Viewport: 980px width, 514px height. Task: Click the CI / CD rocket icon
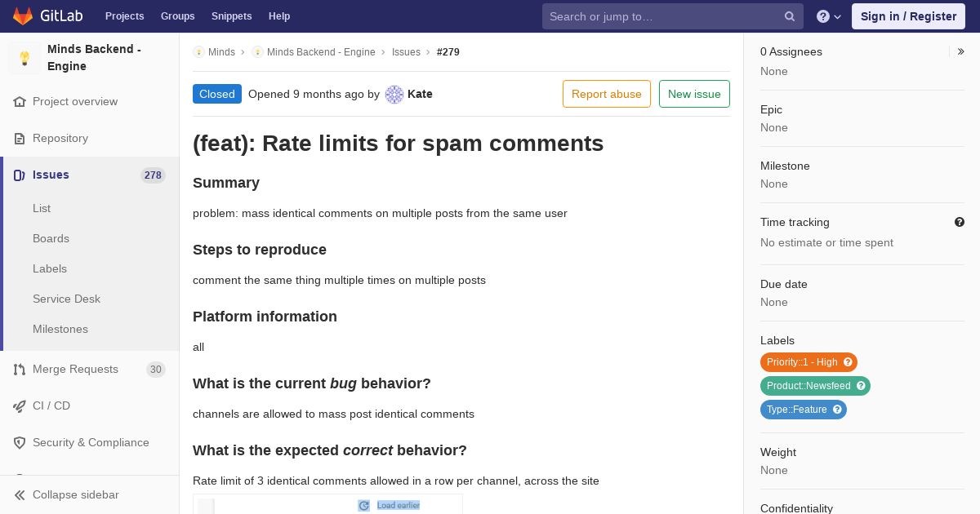20,406
